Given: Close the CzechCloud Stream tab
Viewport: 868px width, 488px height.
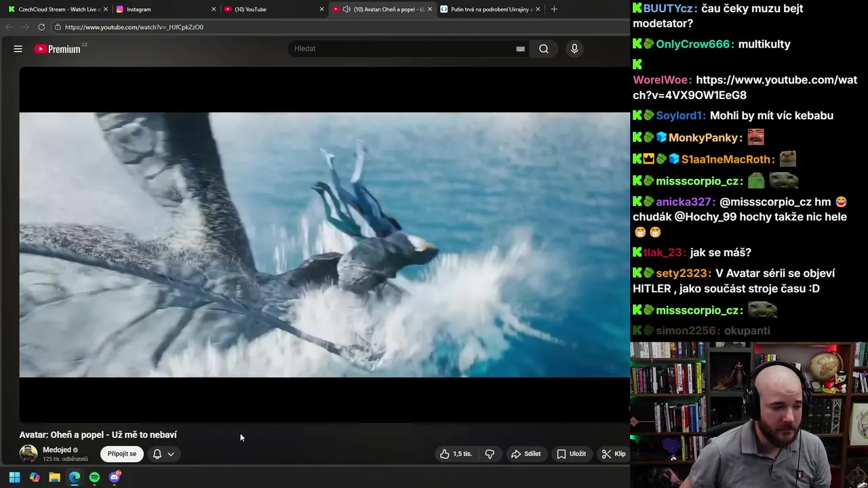Looking at the screenshot, I should 106,9.
